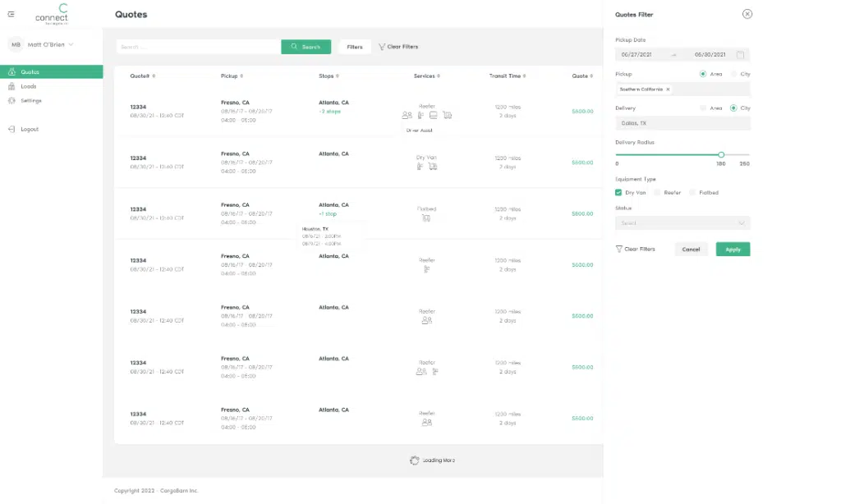
Task: Enable the Reefer equipment checkbox
Action: (658, 193)
